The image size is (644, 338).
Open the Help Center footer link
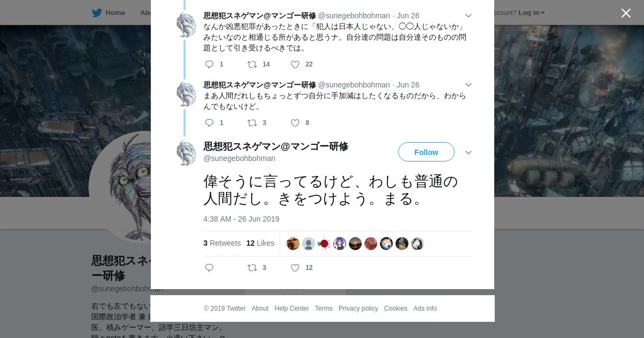pyautogui.click(x=291, y=308)
